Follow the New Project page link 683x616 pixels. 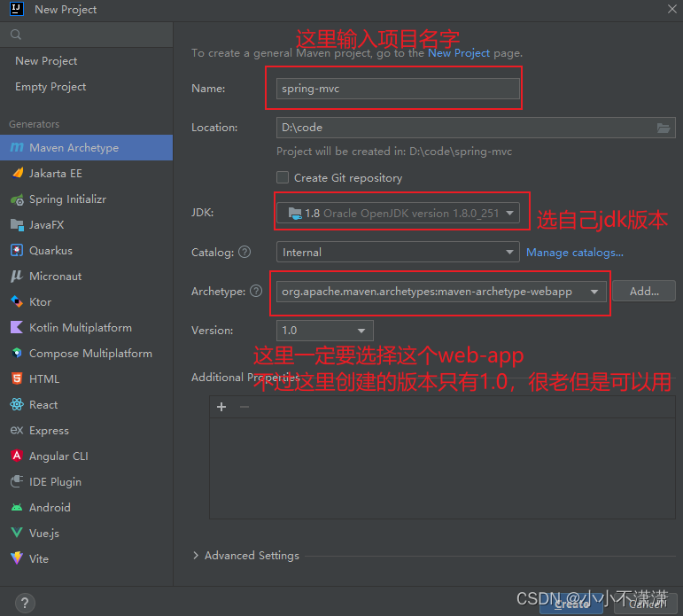click(459, 53)
